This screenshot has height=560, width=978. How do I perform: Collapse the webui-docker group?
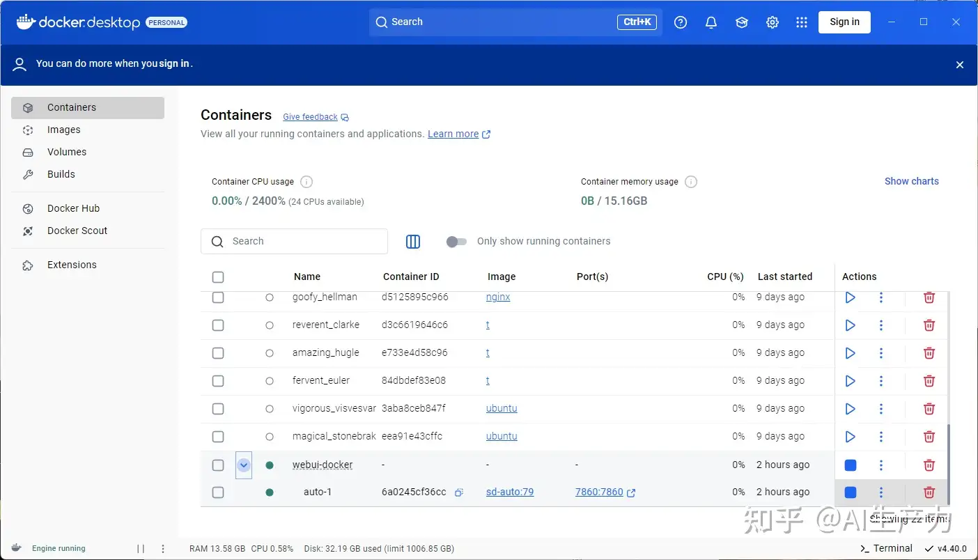[244, 465]
